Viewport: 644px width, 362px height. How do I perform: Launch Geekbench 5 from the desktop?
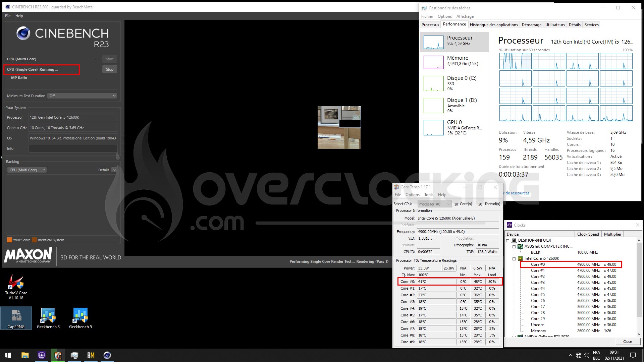click(x=80, y=318)
